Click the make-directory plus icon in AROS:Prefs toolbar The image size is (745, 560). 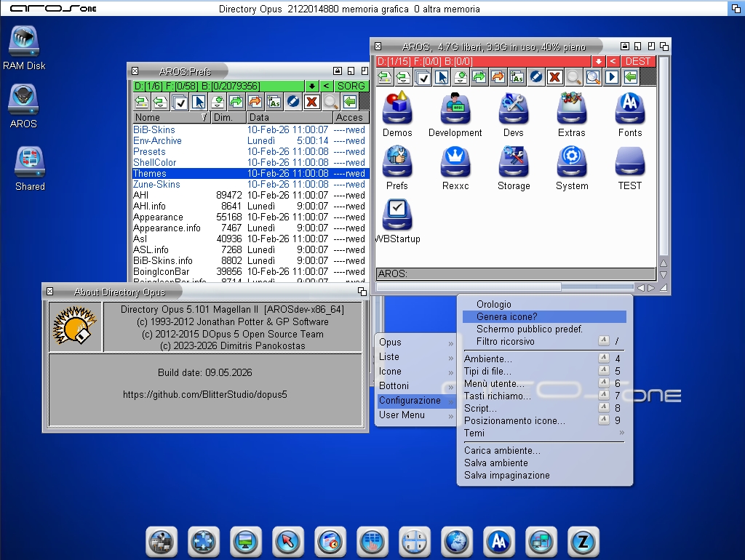click(x=218, y=102)
